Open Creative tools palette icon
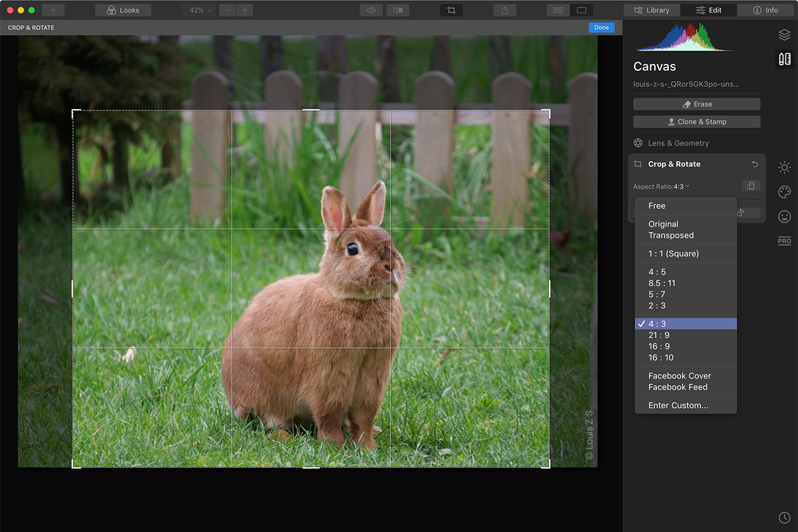Viewport: 798px width, 532px height. 784,192
